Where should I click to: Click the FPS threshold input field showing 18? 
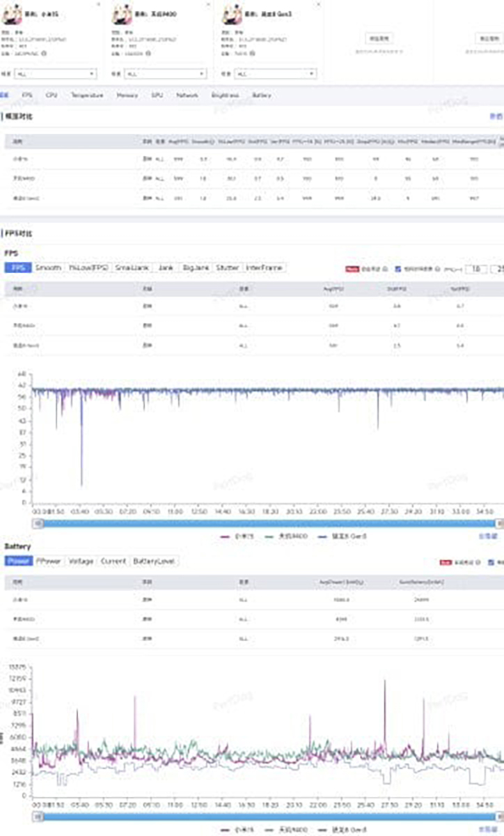[x=476, y=269]
